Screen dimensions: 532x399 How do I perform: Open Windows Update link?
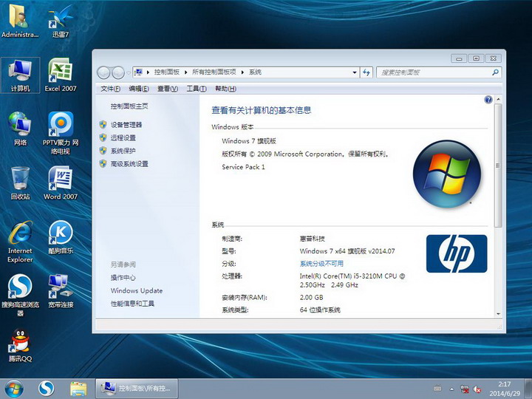coord(137,291)
